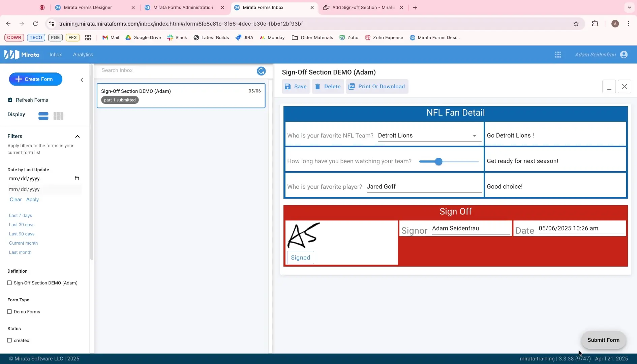This screenshot has width=637, height=364.
Task: Click the Submit Form button
Action: (603, 340)
